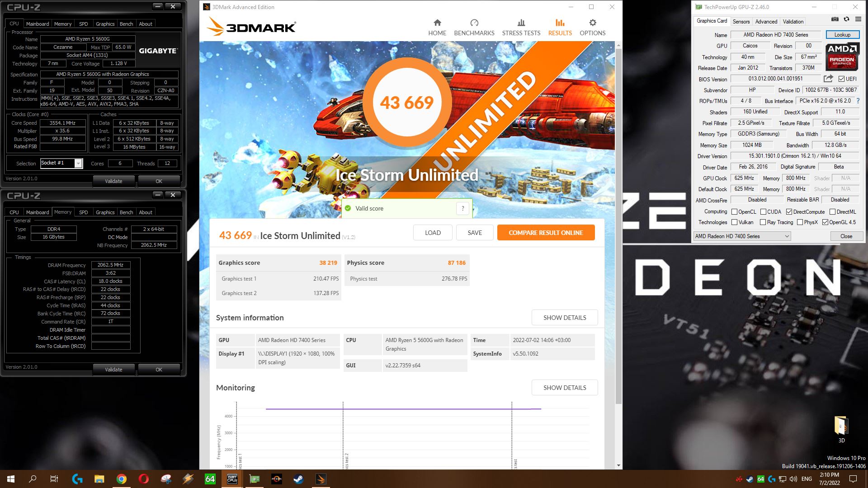
Task: Open Steam from the taskbar
Action: 299,479
